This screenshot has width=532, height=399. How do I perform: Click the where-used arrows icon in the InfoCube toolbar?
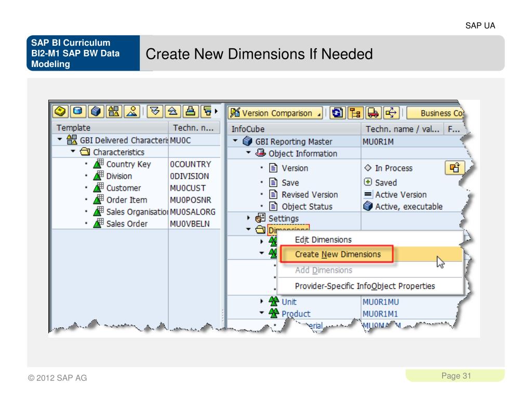tap(391, 113)
